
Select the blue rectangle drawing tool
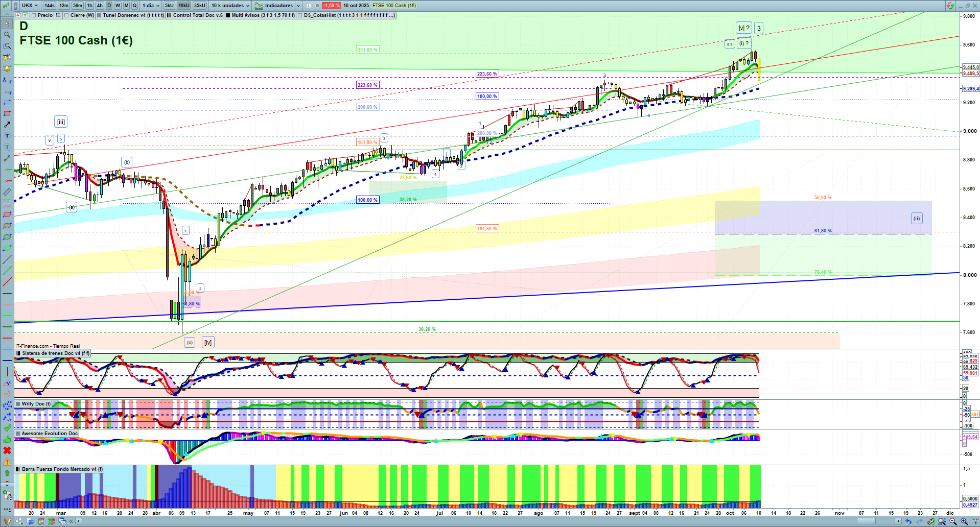coord(7,102)
